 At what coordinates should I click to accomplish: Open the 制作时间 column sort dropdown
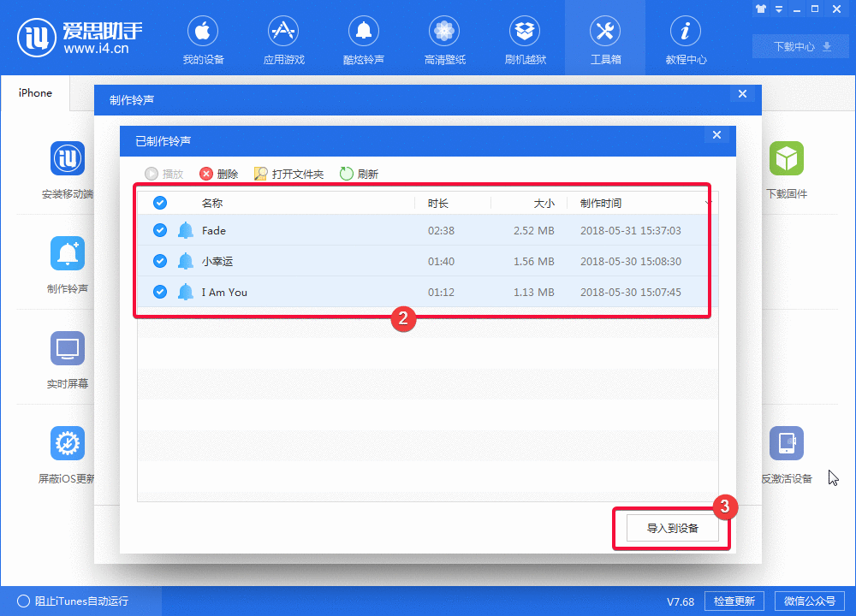[x=709, y=203]
